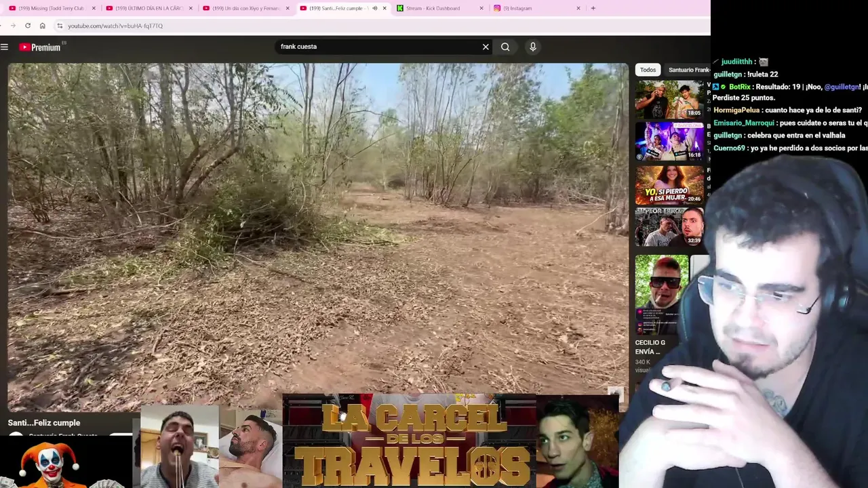Image resolution: width=868 pixels, height=488 pixels.
Task: Open the Cecilio G short thumbnail
Action: click(x=662, y=295)
